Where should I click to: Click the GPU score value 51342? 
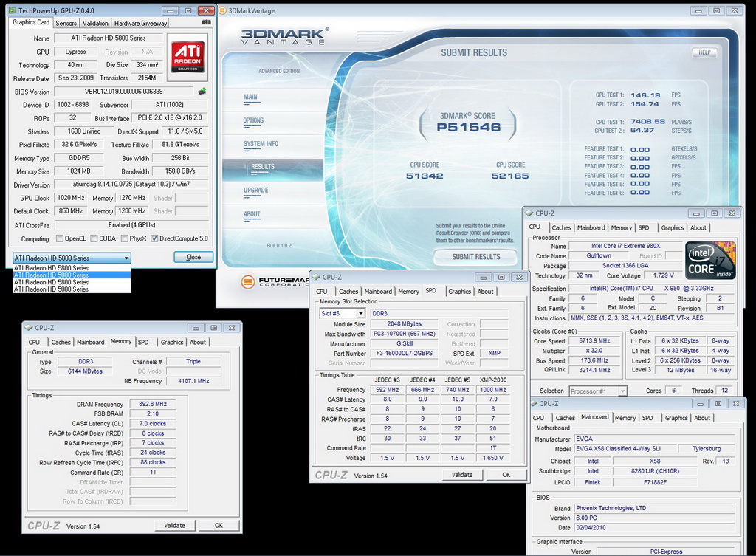pyautogui.click(x=425, y=176)
